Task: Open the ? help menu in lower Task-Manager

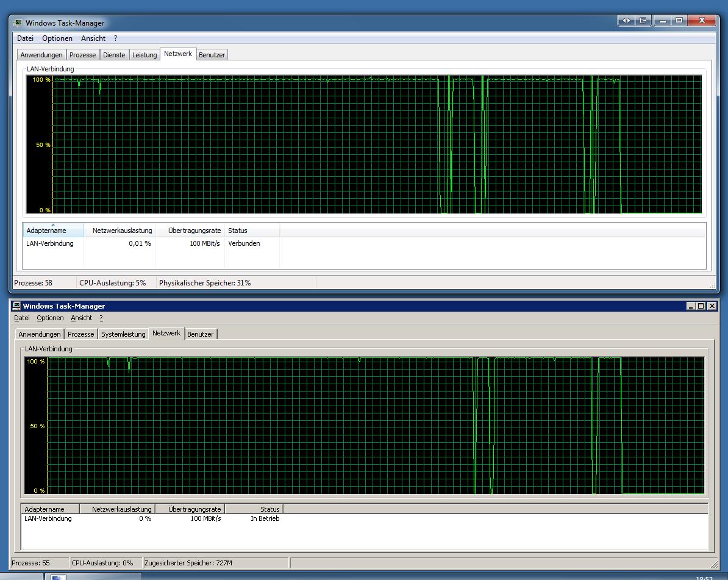Action: click(x=101, y=318)
